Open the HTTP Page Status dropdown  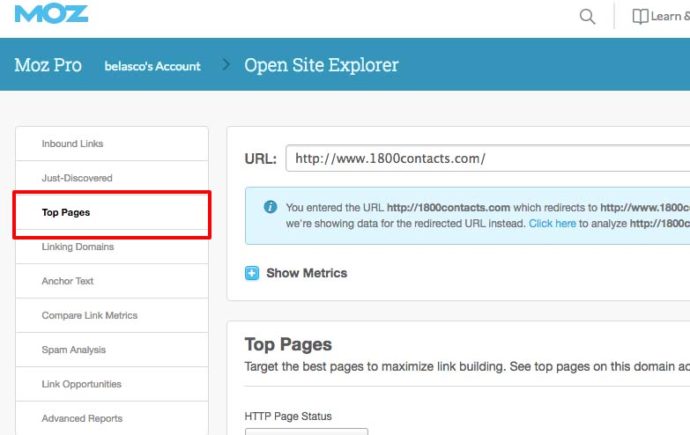pyautogui.click(x=306, y=431)
